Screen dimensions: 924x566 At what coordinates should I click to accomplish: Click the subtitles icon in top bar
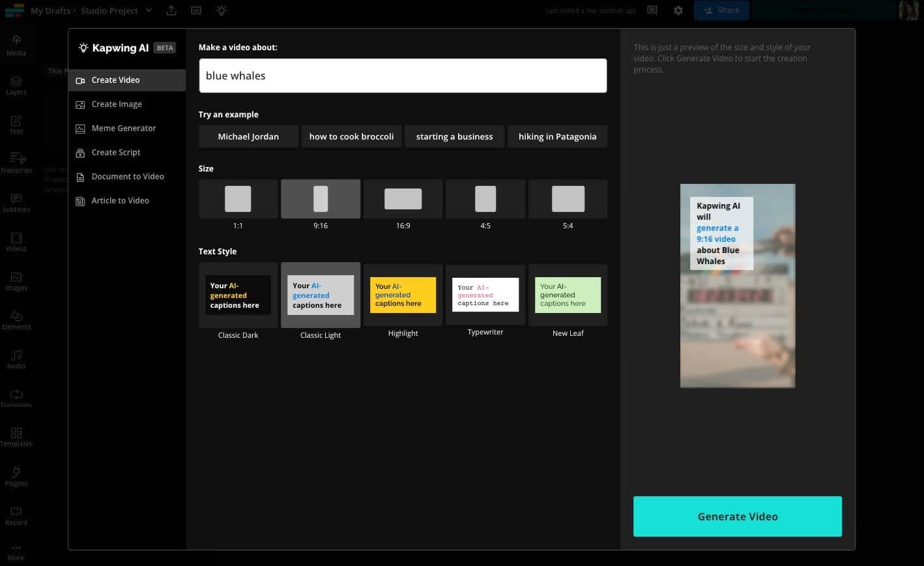[196, 10]
